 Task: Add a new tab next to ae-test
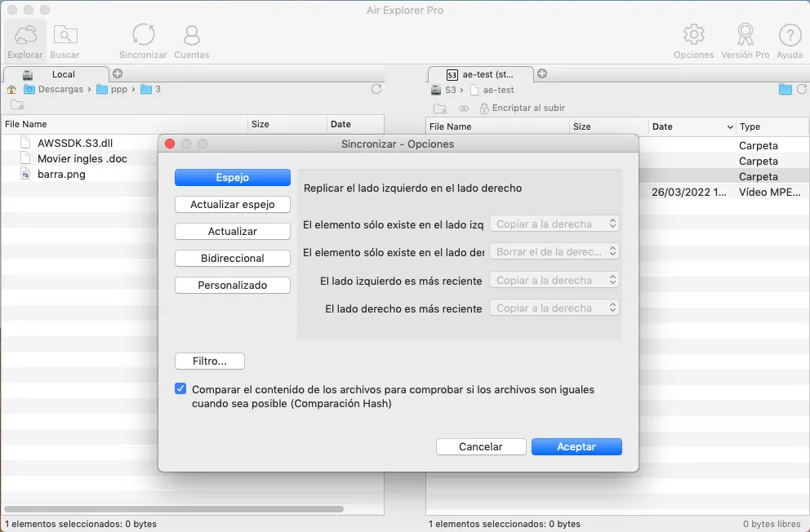pyautogui.click(x=542, y=73)
